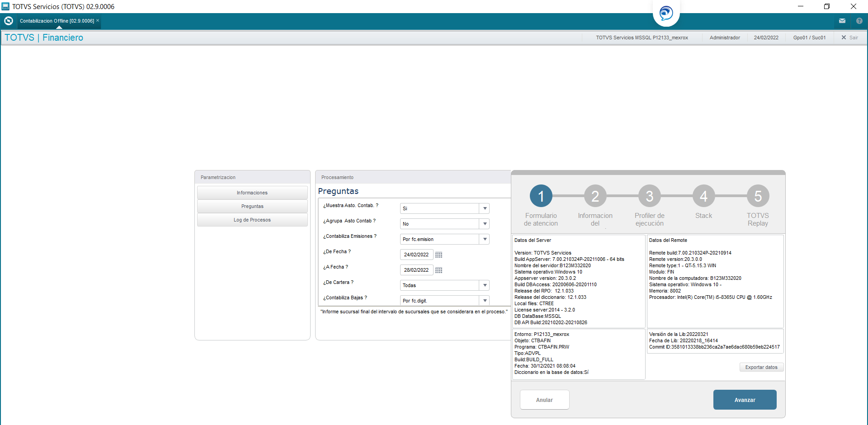Click the Avanzar button
The height and width of the screenshot is (425, 868).
tap(745, 400)
